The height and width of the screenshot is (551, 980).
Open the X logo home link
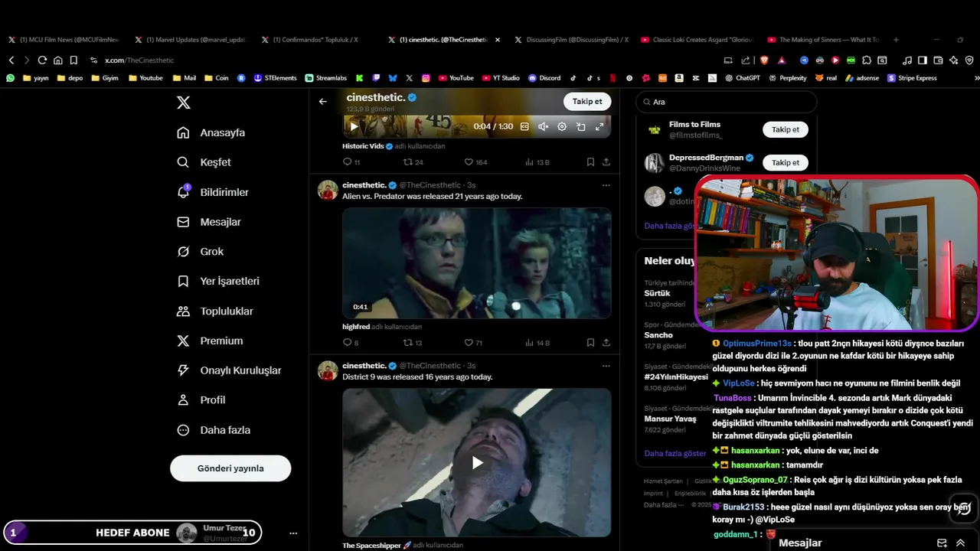coord(183,103)
